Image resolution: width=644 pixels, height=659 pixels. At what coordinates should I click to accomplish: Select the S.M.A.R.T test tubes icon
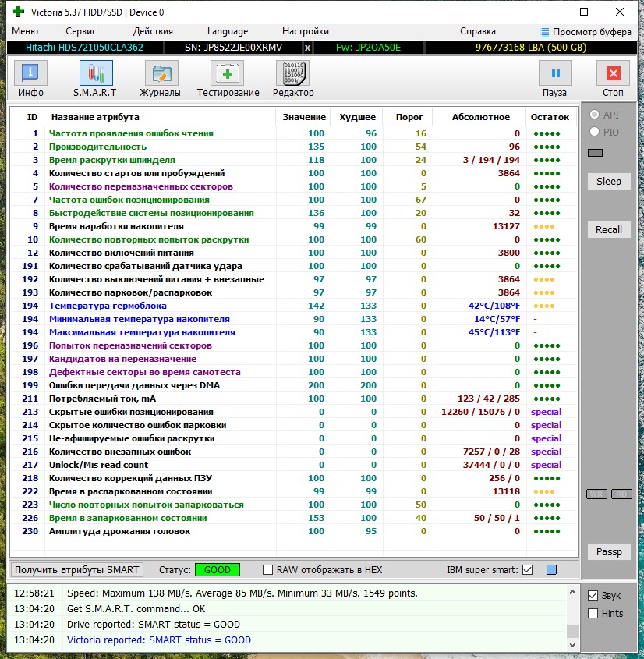point(96,73)
